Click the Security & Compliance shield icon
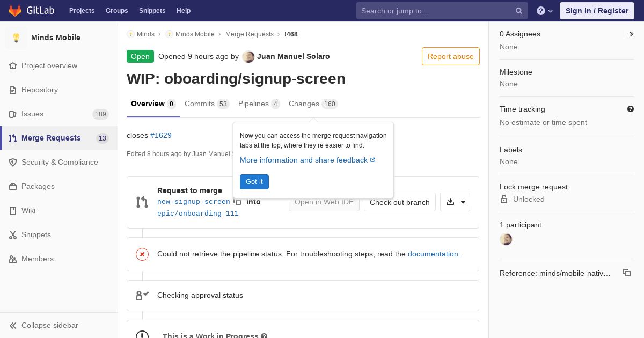 click(x=13, y=163)
